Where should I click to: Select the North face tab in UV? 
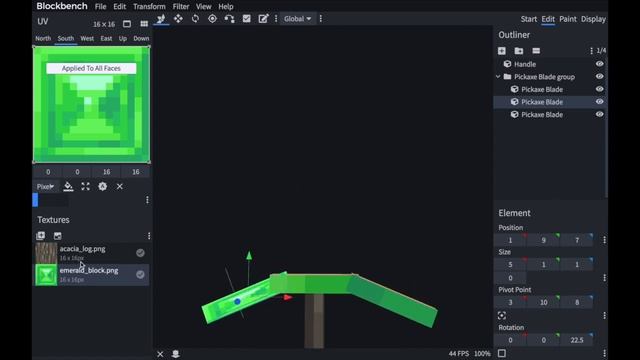pos(43,38)
